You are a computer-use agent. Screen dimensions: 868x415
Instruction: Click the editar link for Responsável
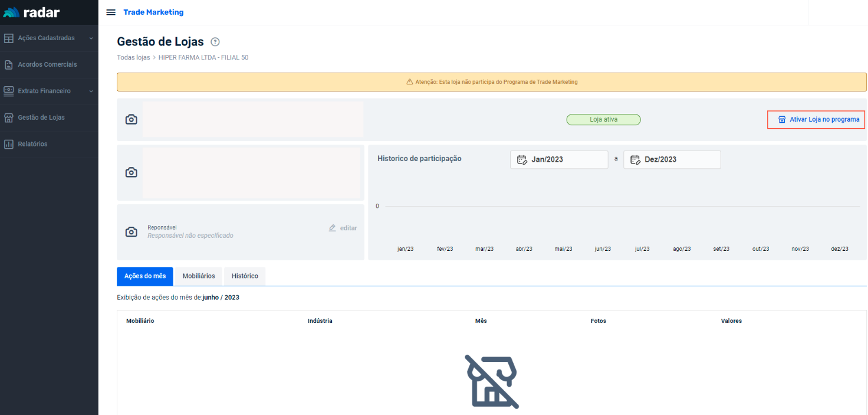[343, 228]
